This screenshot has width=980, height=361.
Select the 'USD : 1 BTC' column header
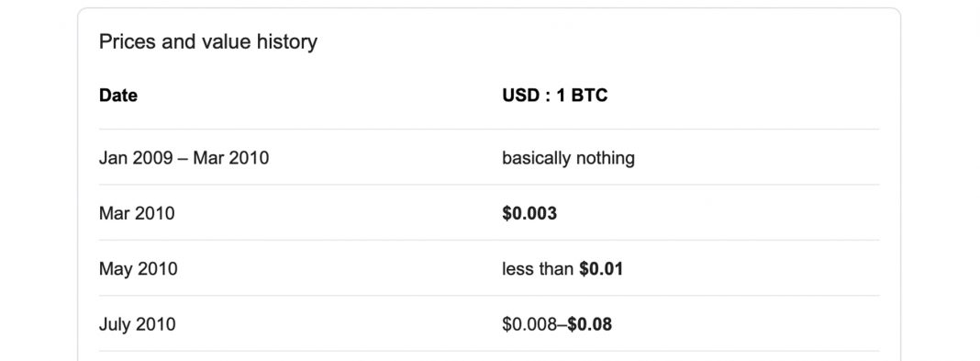tap(555, 96)
